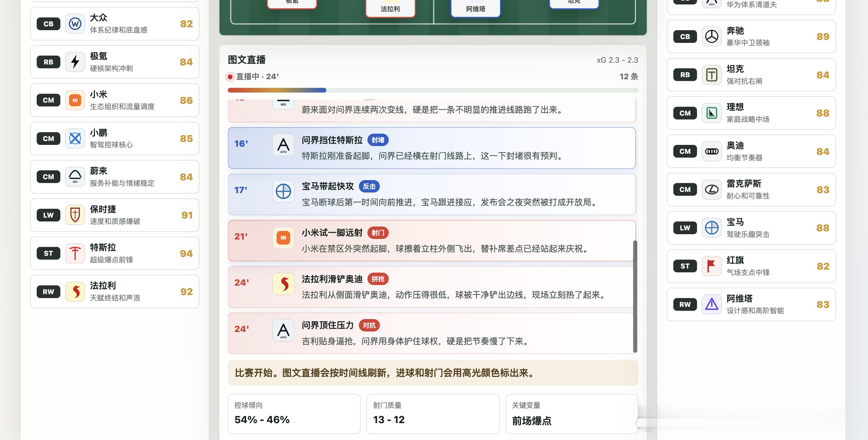Click the 宝马带起快攻 headline
This screenshot has height=440, width=868.
(x=327, y=186)
